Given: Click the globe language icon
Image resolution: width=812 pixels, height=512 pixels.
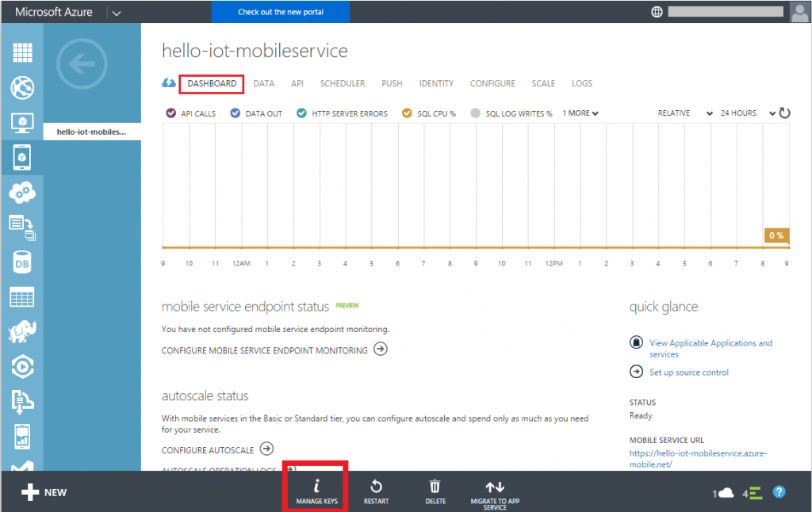Looking at the screenshot, I should 657,12.
